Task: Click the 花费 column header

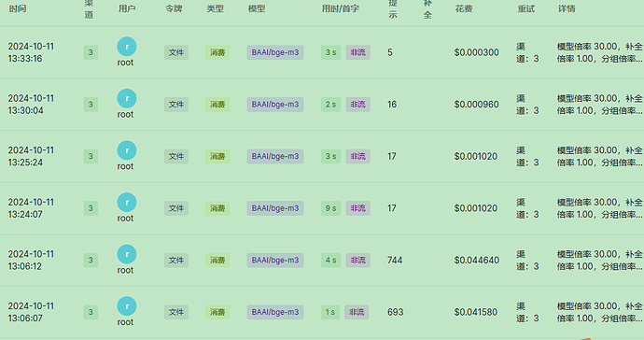Action: click(464, 8)
